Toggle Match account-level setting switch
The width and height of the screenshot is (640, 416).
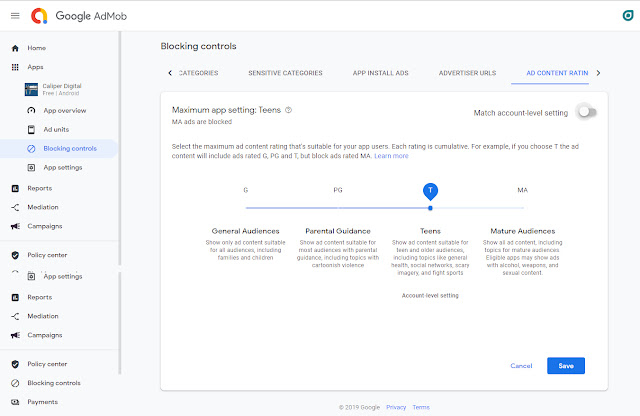(587, 112)
